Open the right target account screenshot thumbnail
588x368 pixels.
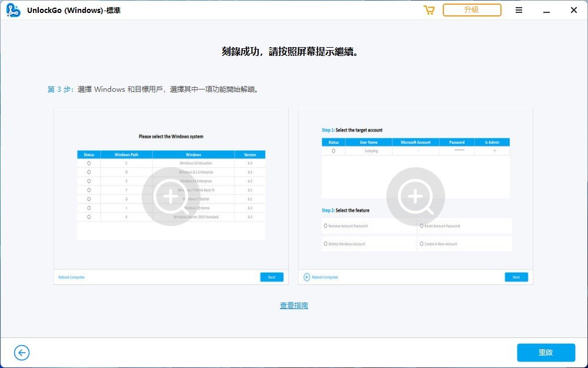416,197
